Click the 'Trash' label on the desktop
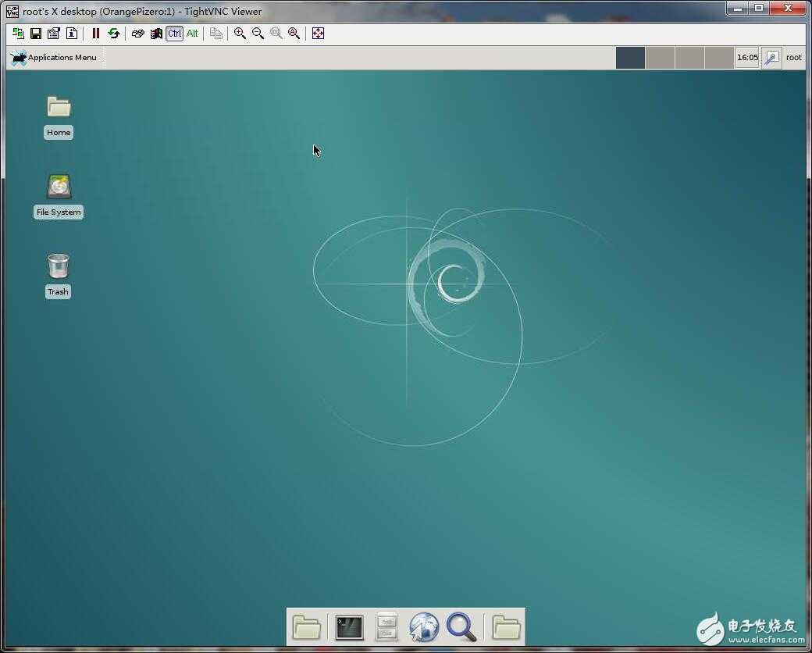The image size is (812, 653). tap(58, 292)
